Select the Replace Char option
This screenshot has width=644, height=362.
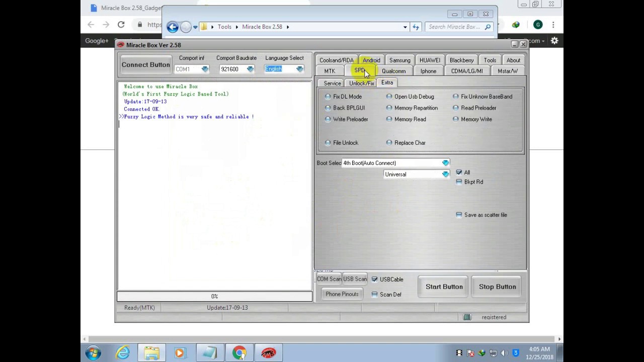tap(406, 143)
